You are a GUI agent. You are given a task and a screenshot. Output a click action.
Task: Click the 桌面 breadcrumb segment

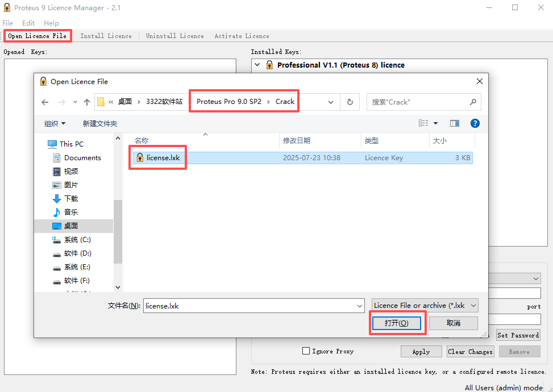(124, 102)
